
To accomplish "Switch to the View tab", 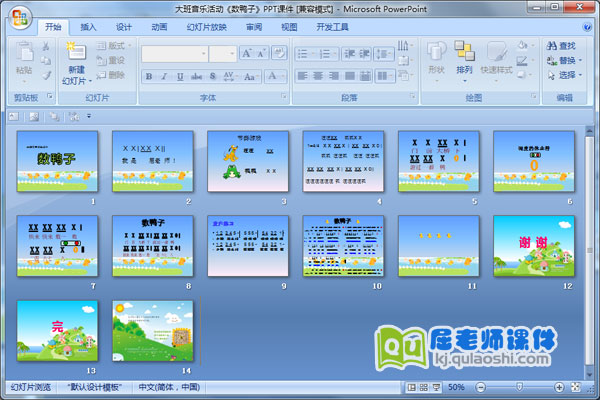I will (289, 27).
